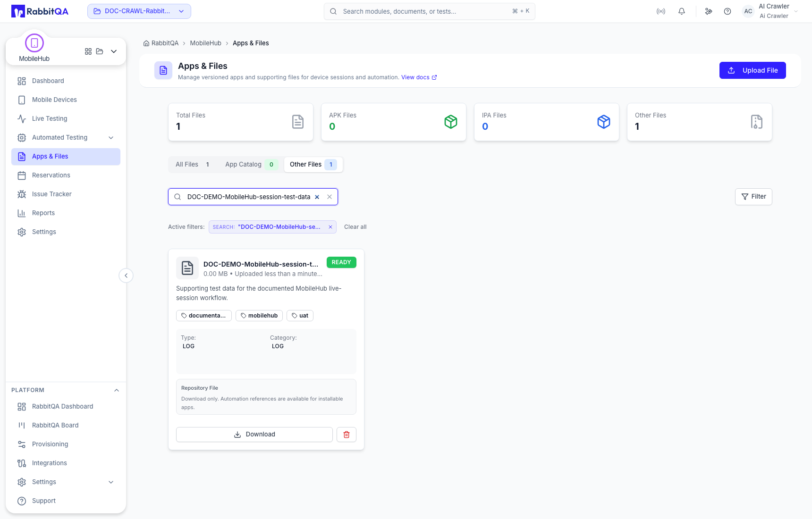The height and width of the screenshot is (519, 812).
Task: Click the Upload File button
Action: [753, 70]
